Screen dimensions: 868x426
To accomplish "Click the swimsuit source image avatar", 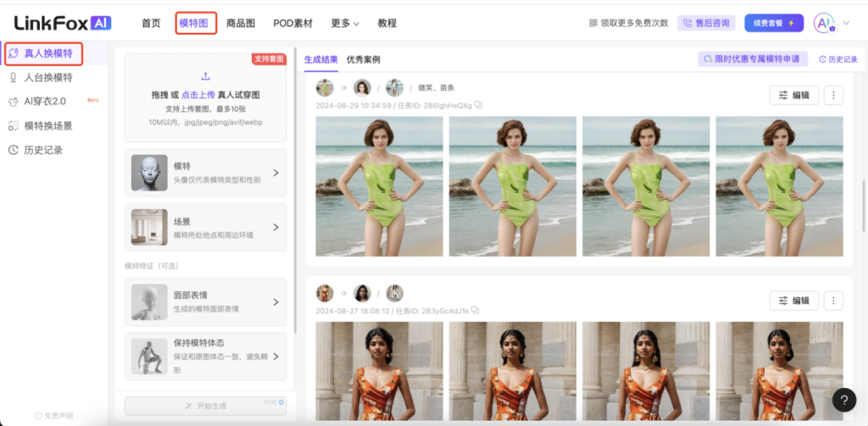I will click(325, 87).
